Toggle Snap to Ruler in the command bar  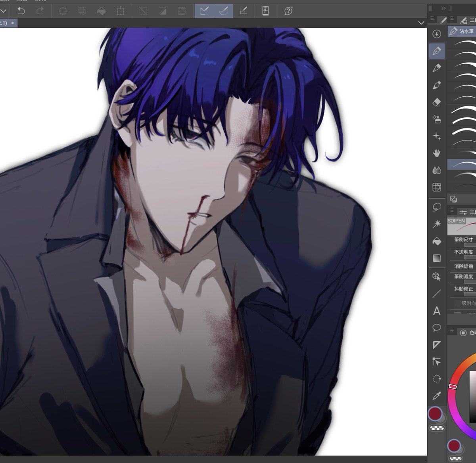tap(204, 11)
